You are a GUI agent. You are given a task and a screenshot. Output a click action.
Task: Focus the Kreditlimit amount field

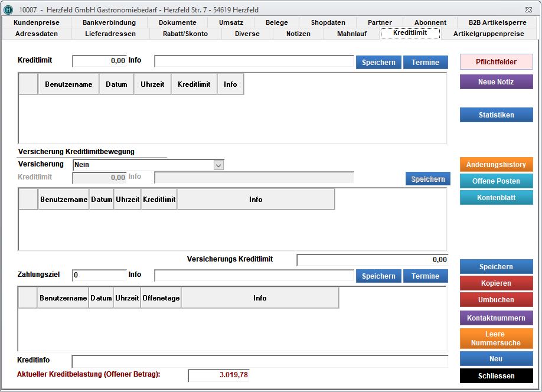[x=99, y=61]
